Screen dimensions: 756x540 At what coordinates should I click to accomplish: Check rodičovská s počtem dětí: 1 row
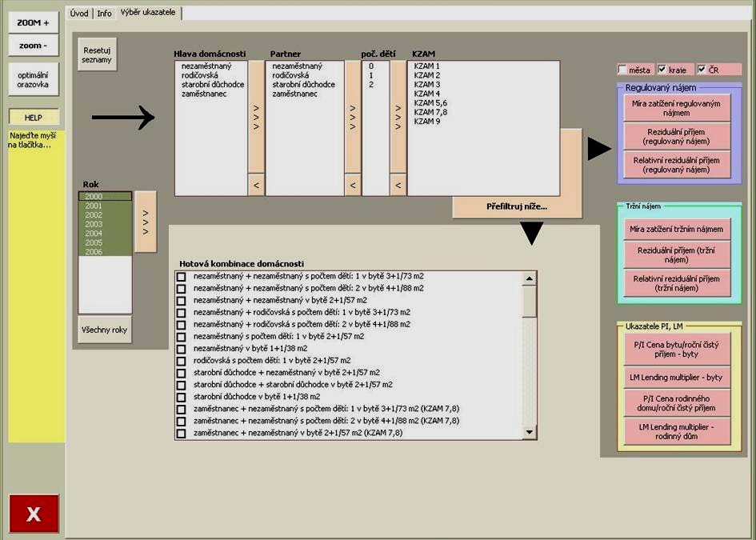[x=182, y=361]
